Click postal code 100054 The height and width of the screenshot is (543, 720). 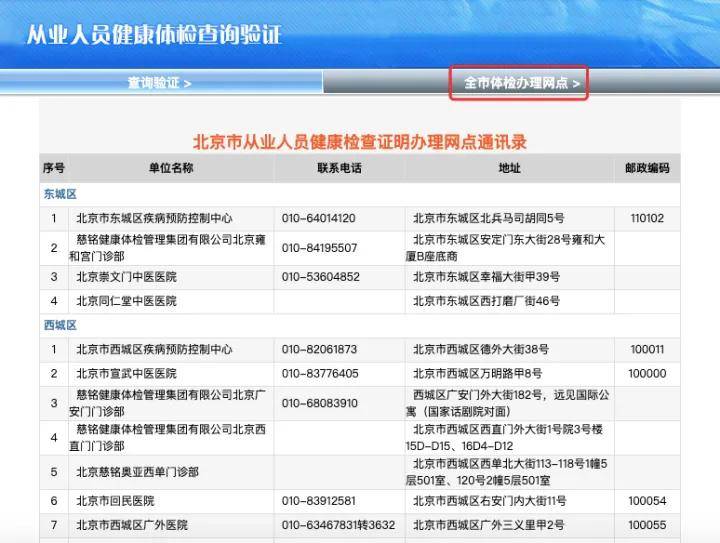pos(647,501)
